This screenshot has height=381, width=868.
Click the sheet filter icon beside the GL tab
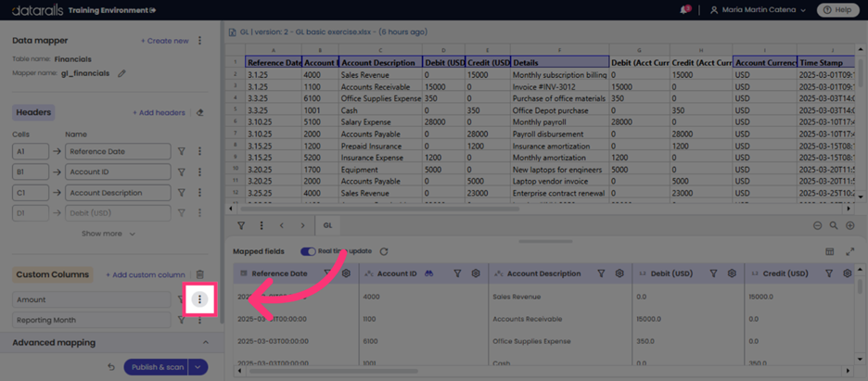[241, 225]
